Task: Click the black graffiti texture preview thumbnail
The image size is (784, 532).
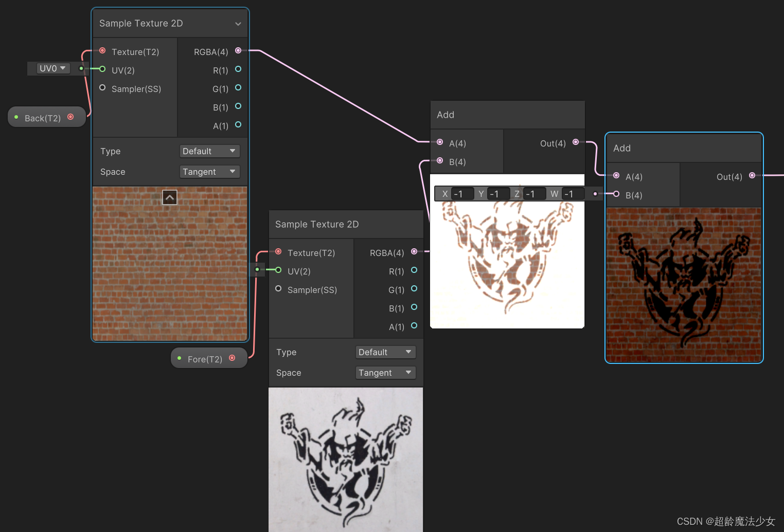Action: pyautogui.click(x=346, y=460)
